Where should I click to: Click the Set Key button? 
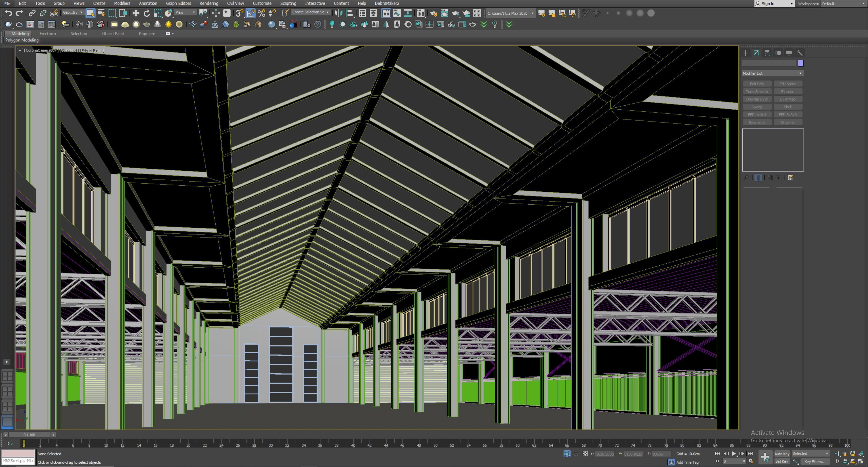pos(782,461)
